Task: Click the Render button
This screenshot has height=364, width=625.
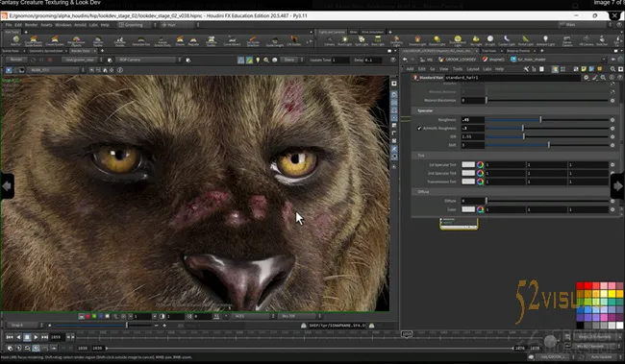Action: (16, 60)
